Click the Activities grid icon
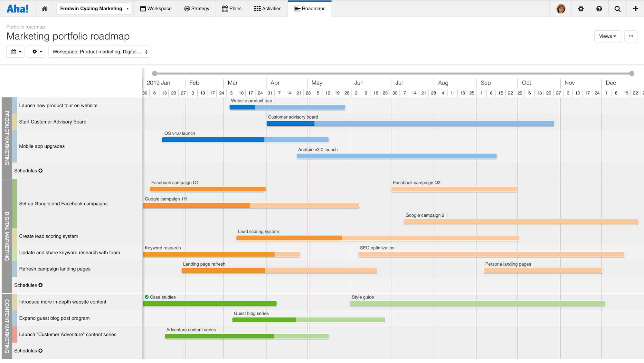This screenshot has width=644, height=363. tap(257, 8)
